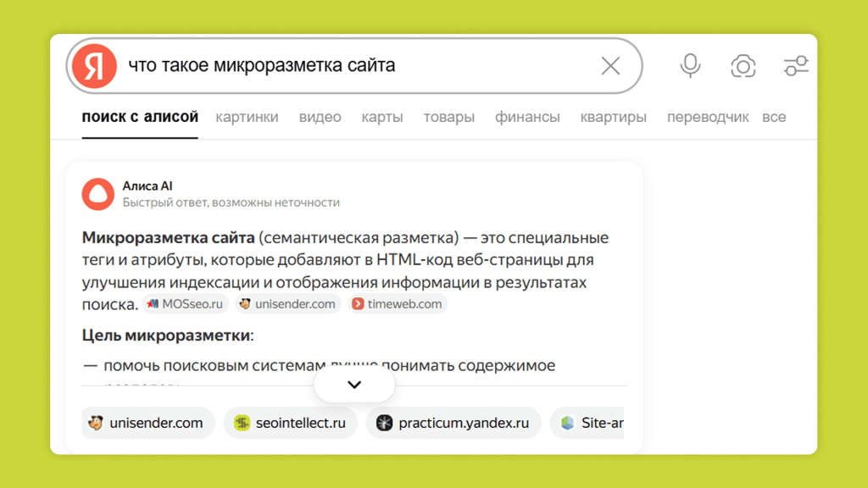Go to the товары tab

pyautogui.click(x=449, y=117)
